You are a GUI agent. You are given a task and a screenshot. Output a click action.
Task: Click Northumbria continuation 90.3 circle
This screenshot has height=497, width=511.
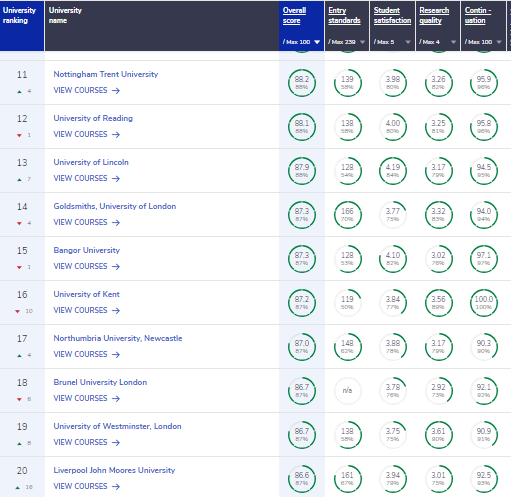484,347
